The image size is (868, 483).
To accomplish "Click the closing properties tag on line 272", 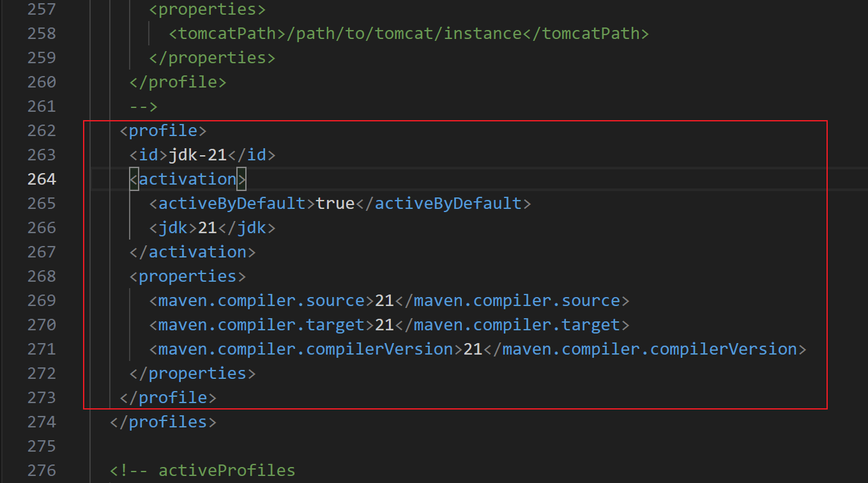I will [192, 372].
